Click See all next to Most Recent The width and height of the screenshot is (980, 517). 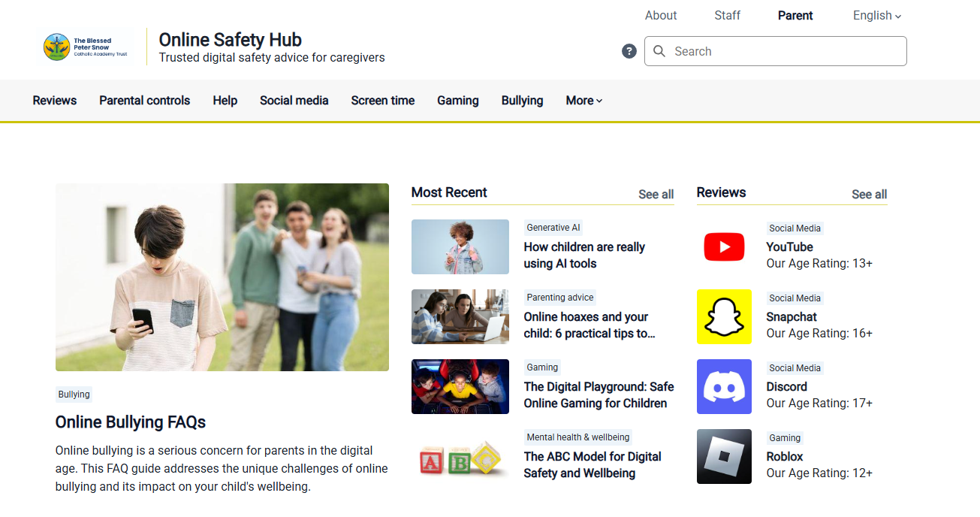click(x=656, y=194)
